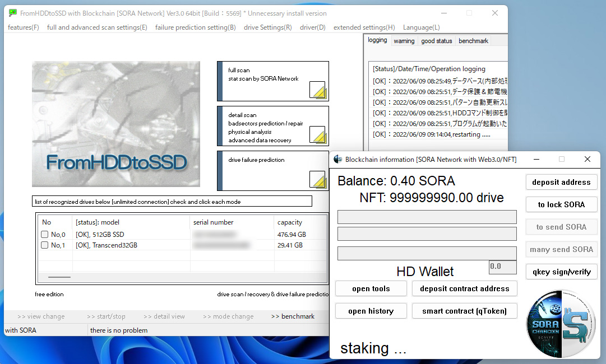Image resolution: width=606 pixels, height=364 pixels.
Task: Check the No,1 Transcend32GB drive checkbox
Action: [44, 245]
